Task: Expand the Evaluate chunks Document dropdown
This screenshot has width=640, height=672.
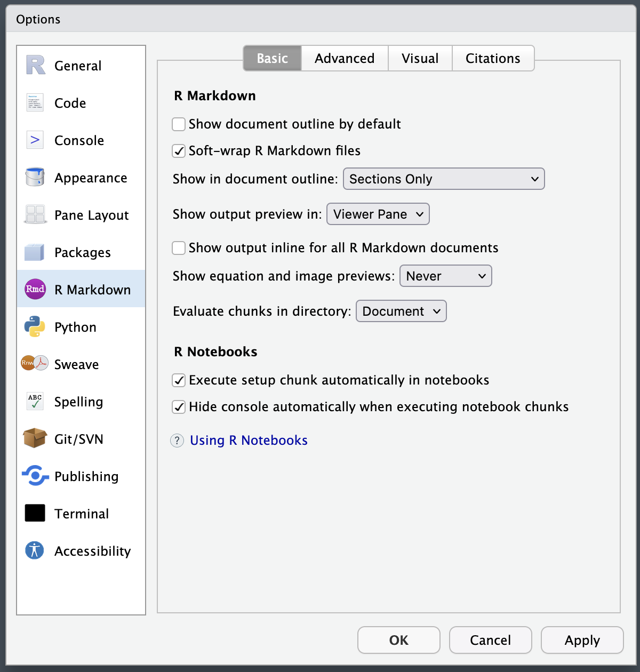Action: [x=401, y=311]
